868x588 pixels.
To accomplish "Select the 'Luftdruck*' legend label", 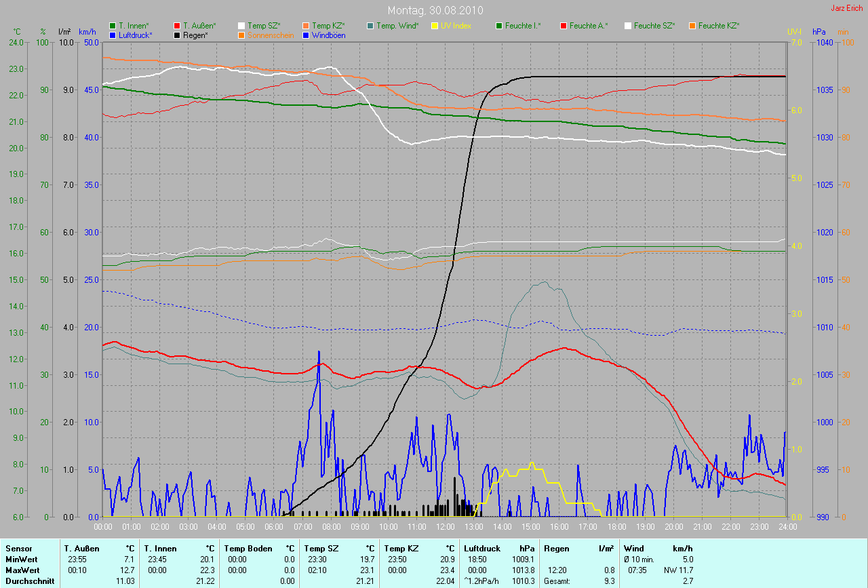I will (136, 35).
